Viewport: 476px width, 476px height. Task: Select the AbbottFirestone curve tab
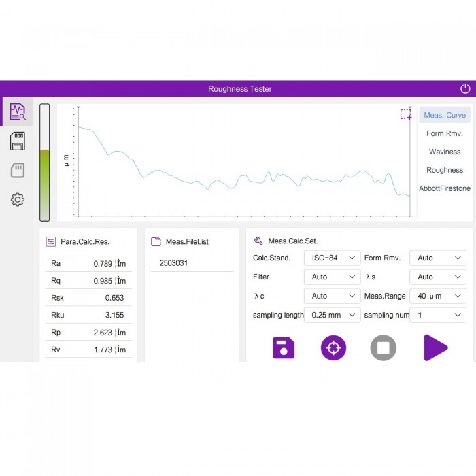click(444, 188)
